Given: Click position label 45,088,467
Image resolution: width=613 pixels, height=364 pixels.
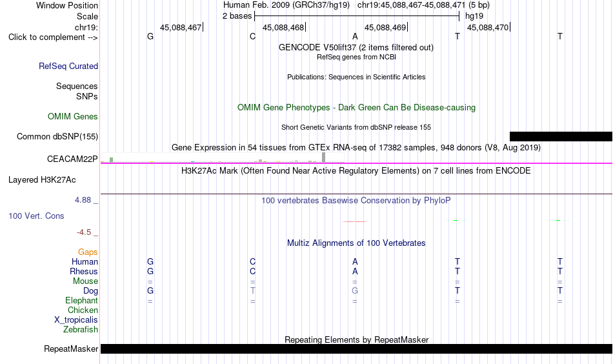Looking at the screenshot, I should [181, 27].
